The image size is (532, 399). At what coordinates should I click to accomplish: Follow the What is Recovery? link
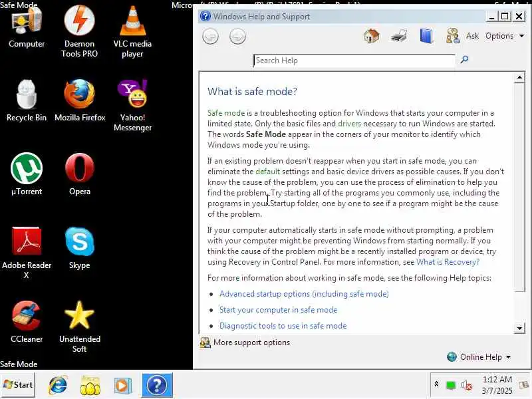click(x=448, y=262)
